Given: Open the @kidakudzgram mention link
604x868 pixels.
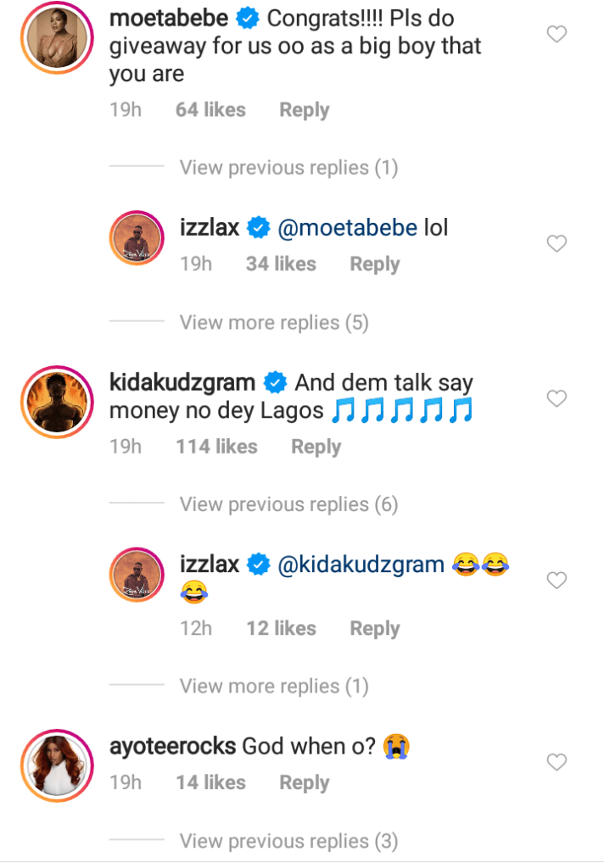Looking at the screenshot, I should (x=361, y=565).
